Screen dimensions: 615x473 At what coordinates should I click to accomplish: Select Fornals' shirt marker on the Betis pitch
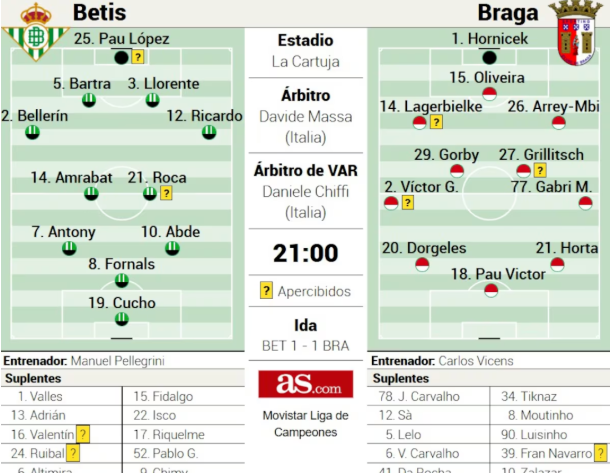click(x=121, y=281)
